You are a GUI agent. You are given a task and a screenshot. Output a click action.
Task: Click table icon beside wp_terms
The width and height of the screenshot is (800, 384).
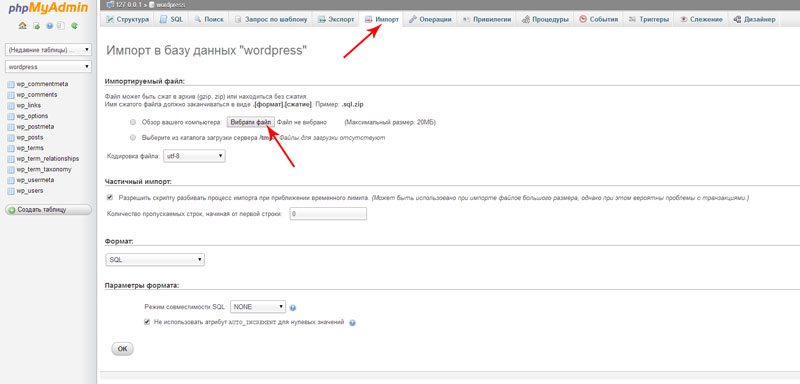[x=11, y=148]
